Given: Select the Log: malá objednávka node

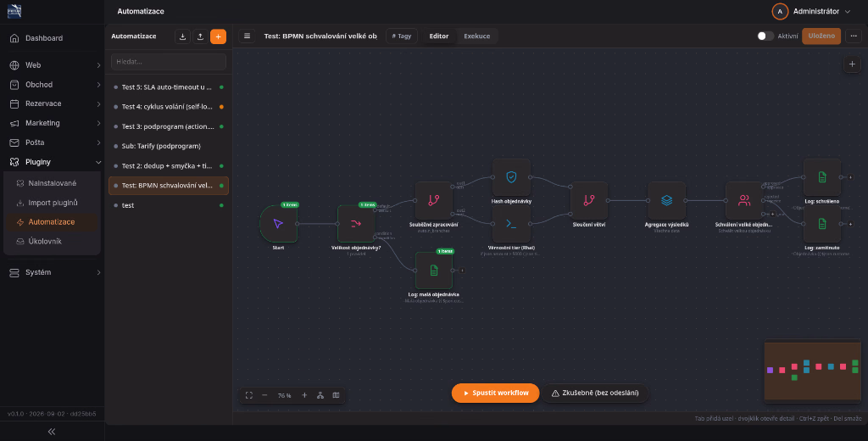Looking at the screenshot, I should (x=434, y=271).
